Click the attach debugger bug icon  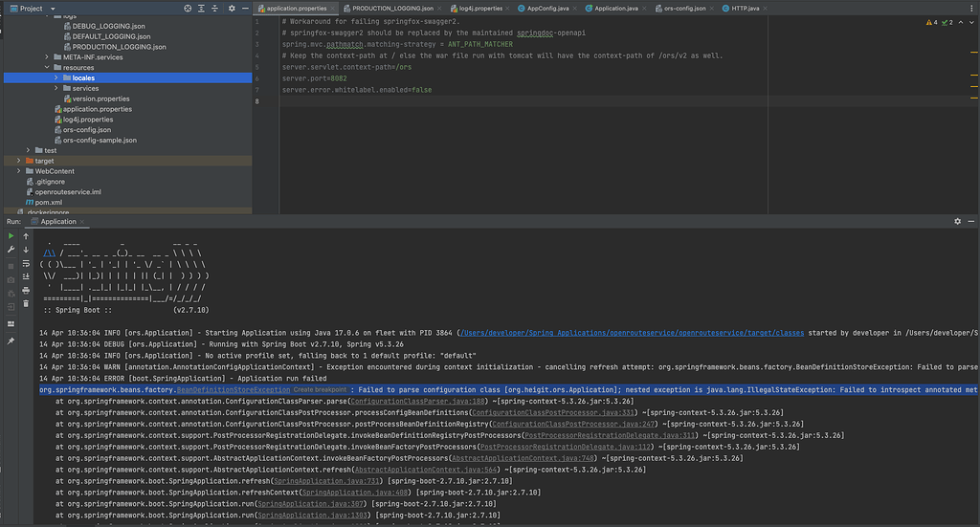click(x=11, y=294)
